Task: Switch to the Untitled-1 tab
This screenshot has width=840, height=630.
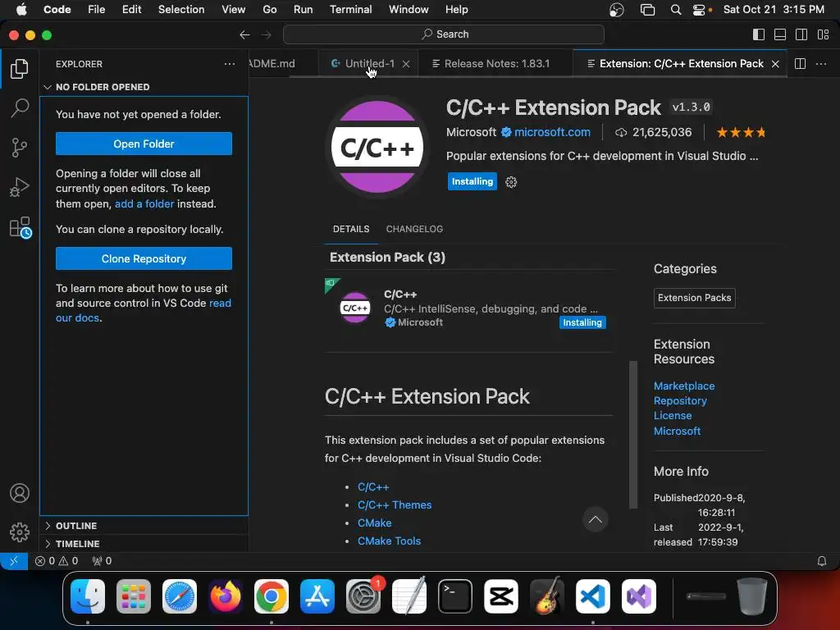Action: pyautogui.click(x=370, y=64)
